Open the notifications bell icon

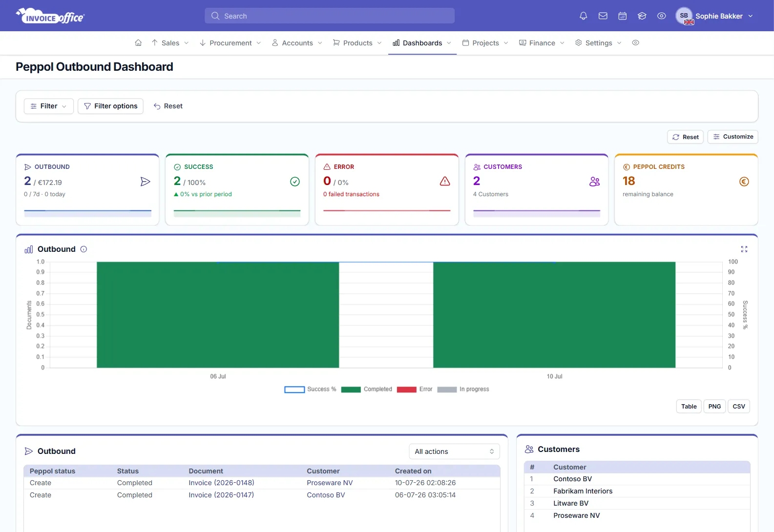(x=583, y=16)
